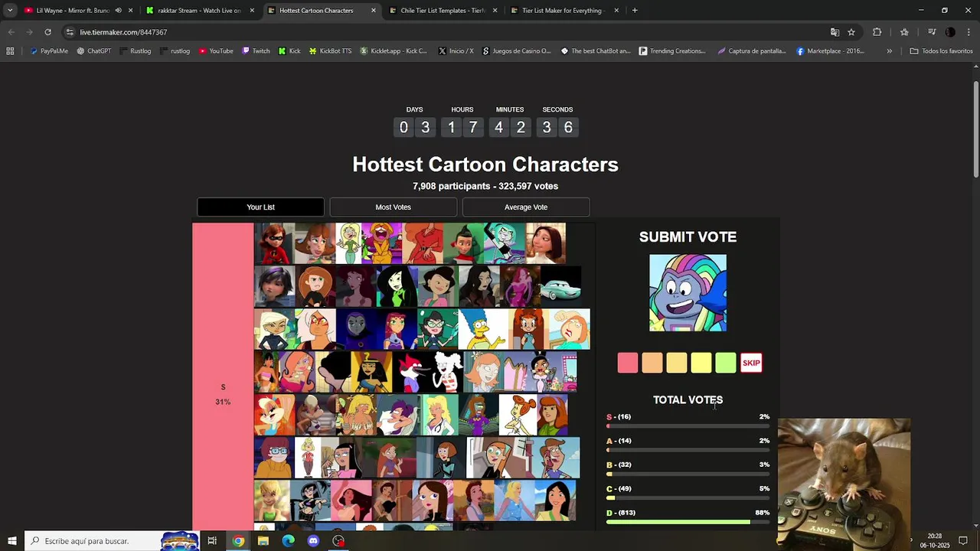Open the Marketplace bookmark
The height and width of the screenshot is (551, 980).
tap(830, 51)
